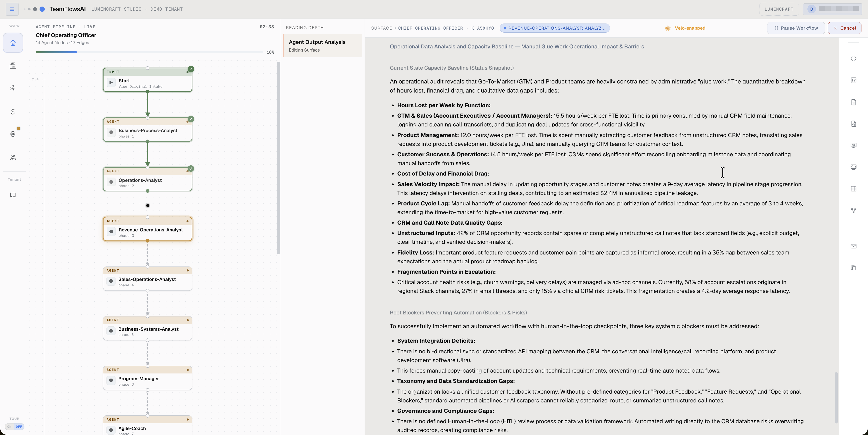Select the Program-Manager agent node
Image resolution: width=868 pixels, height=435 pixels.
148,378
